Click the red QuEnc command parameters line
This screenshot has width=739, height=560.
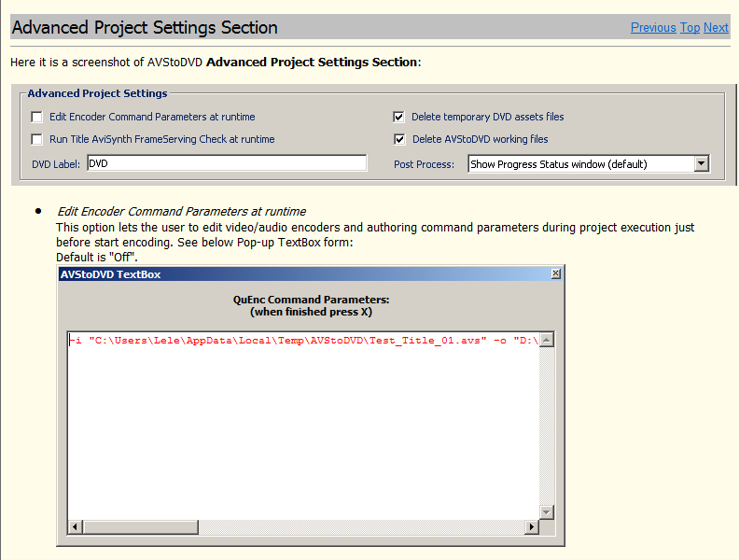point(304,341)
